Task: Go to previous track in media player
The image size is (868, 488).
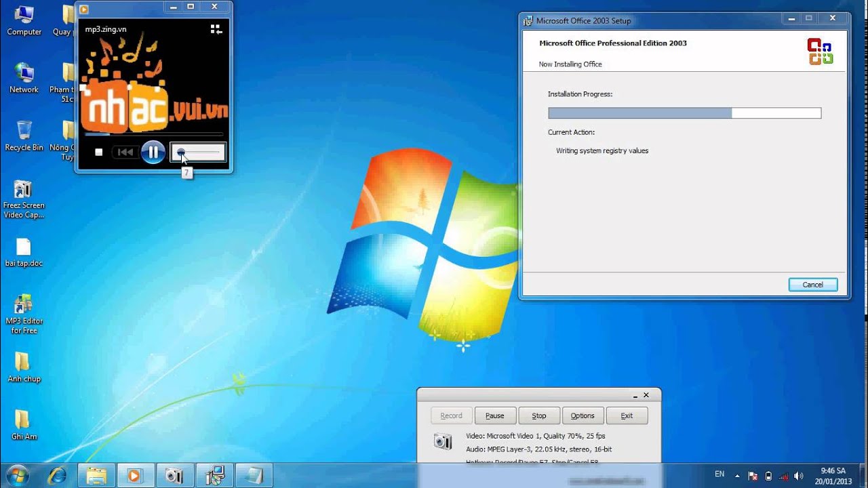Action: click(x=125, y=152)
